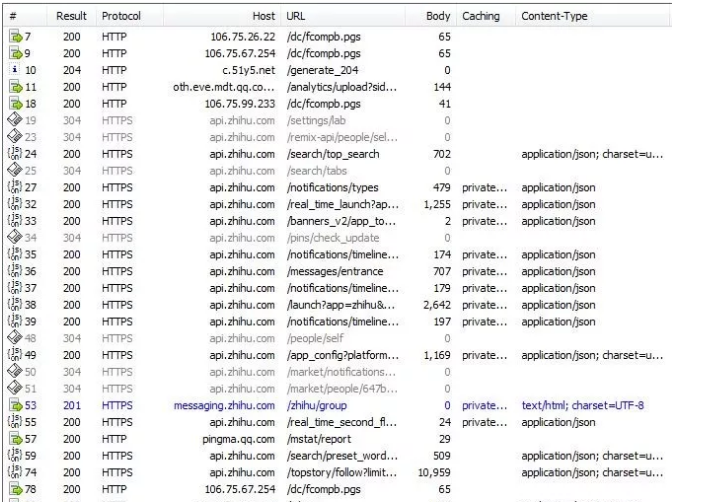
Task: Click the JSON icon for session 49
Action: tap(15, 355)
